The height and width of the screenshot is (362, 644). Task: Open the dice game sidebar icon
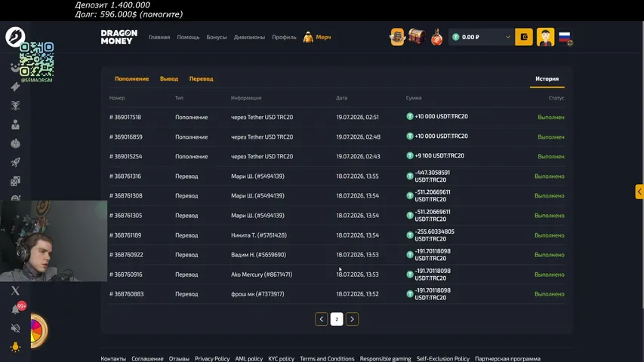tap(15, 181)
